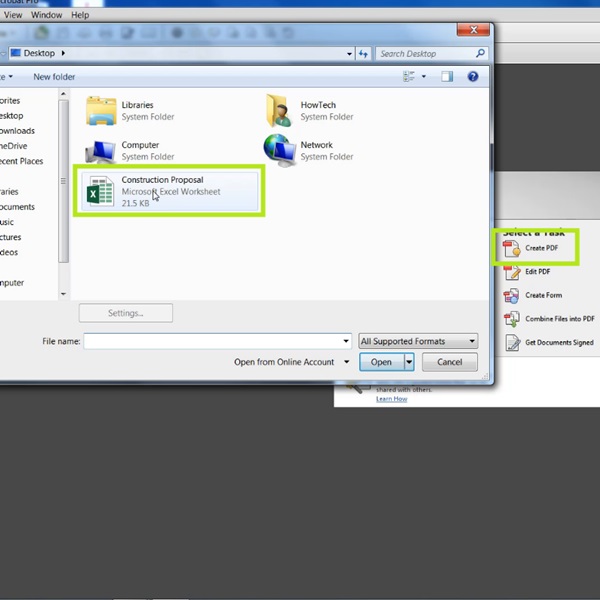Select Desktop in the navigation pane
Viewport: 600px width, 600px height.
click(11, 116)
